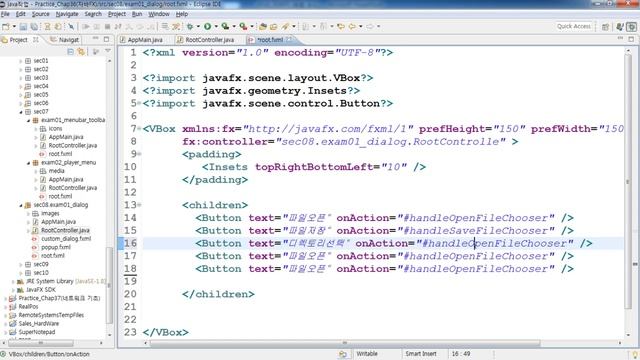Collapse the sec08.exam01_dialog package
This screenshot has width=640, height=360.
click(x=21, y=205)
